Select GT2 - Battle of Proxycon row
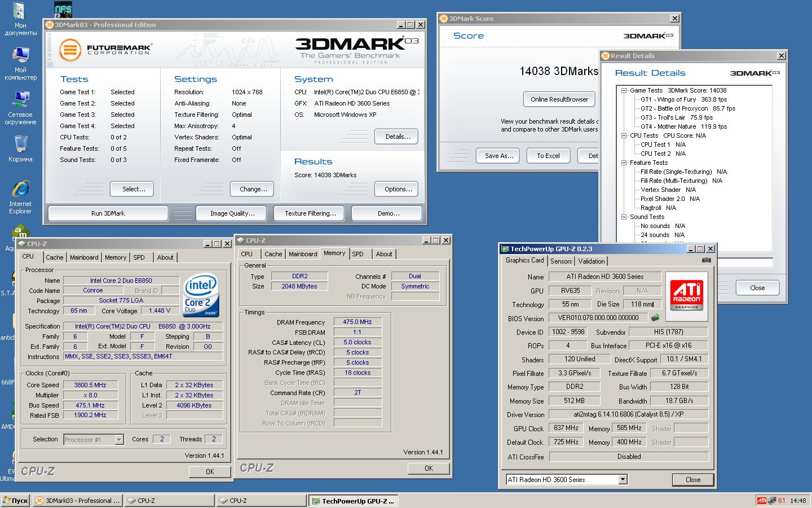 tap(688, 108)
